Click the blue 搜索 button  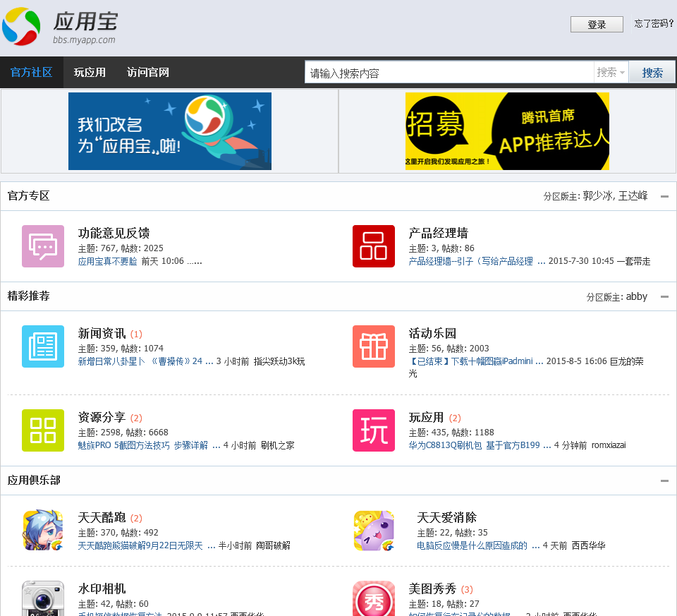pos(652,72)
